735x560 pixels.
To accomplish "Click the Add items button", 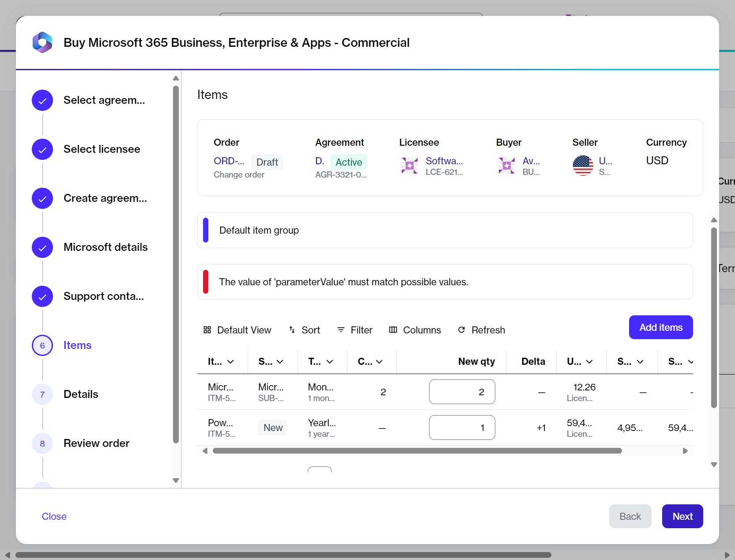I will tap(660, 327).
